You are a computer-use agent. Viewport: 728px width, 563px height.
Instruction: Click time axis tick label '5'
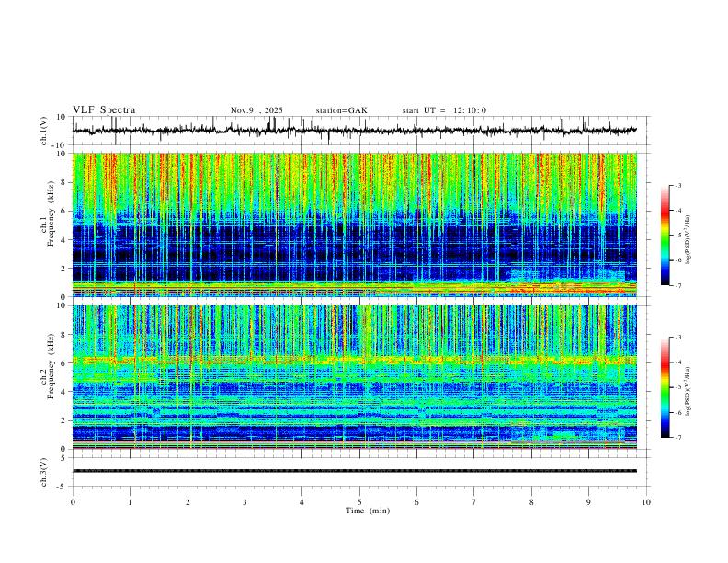point(359,502)
